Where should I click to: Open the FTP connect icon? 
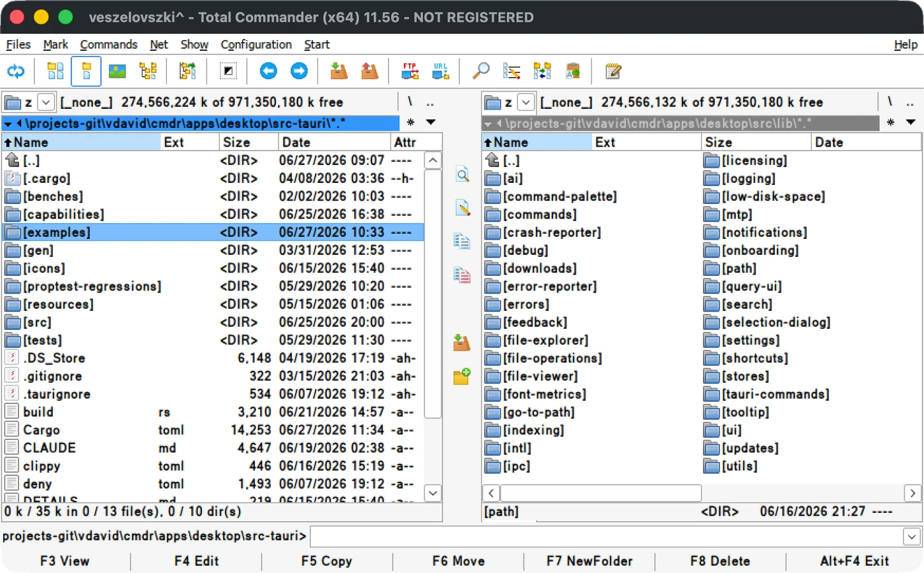pyautogui.click(x=410, y=71)
